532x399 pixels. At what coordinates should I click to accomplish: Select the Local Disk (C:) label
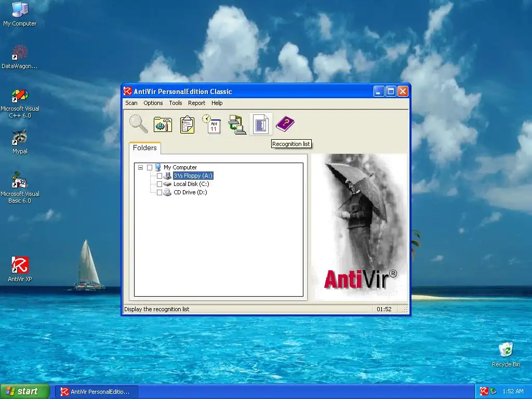pos(191,184)
